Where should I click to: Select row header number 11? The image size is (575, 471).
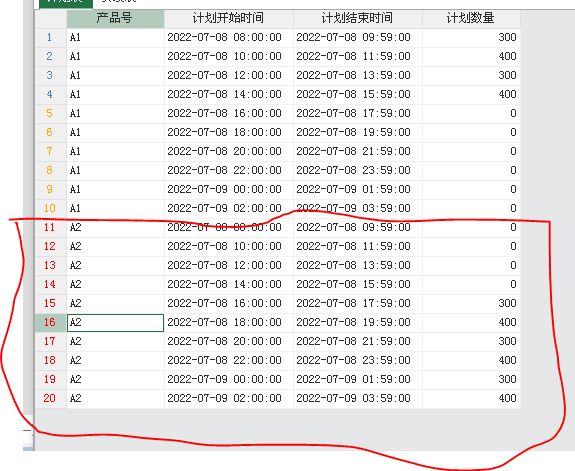click(x=50, y=227)
